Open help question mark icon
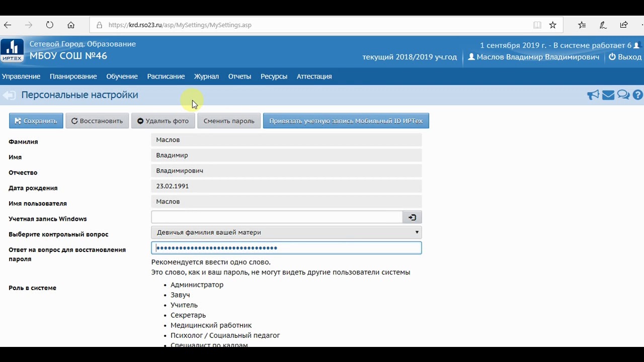 pos(638,95)
